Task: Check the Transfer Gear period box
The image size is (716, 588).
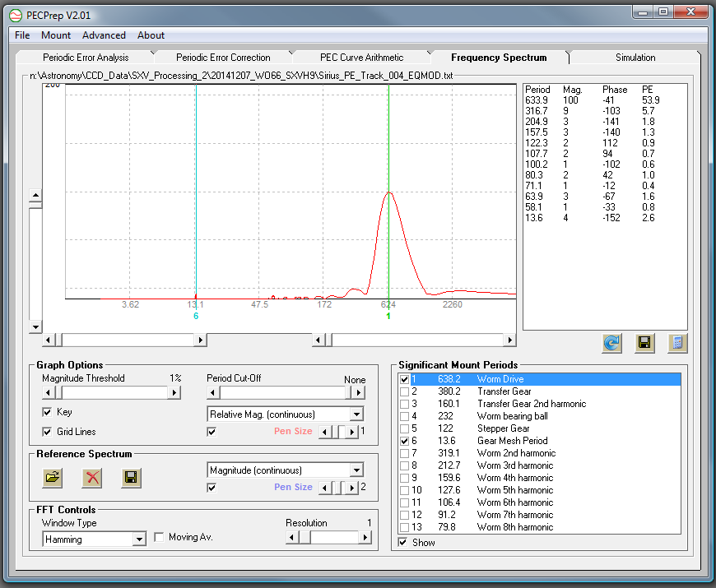Action: click(403, 391)
